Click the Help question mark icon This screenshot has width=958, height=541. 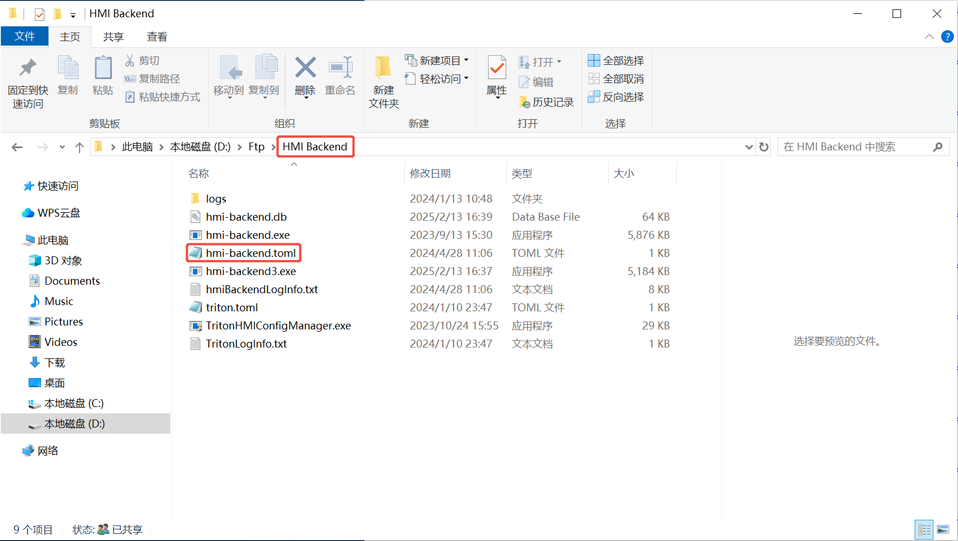(946, 37)
